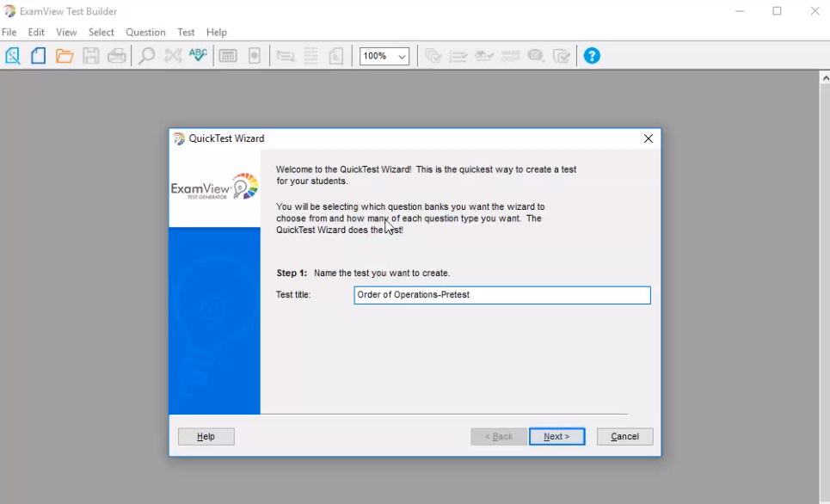This screenshot has height=504, width=830.
Task: Open the calculator toolbar icon
Action: tap(227, 55)
